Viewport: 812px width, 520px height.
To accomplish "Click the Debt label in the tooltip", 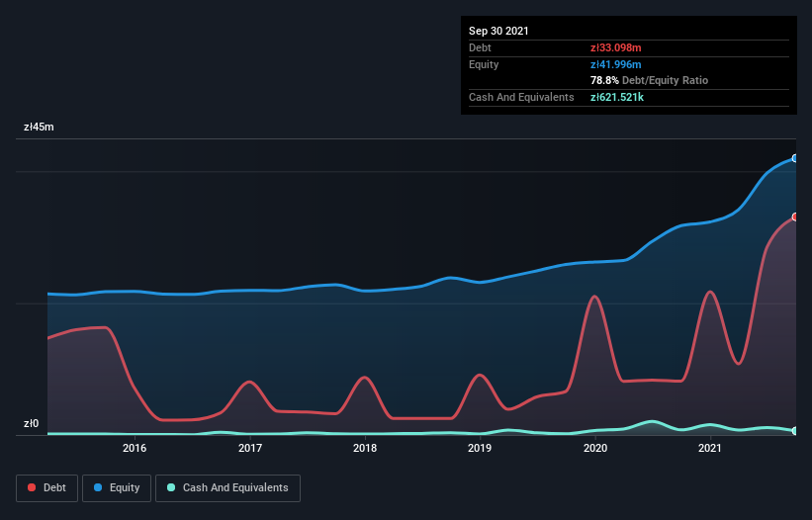I will tap(480, 47).
